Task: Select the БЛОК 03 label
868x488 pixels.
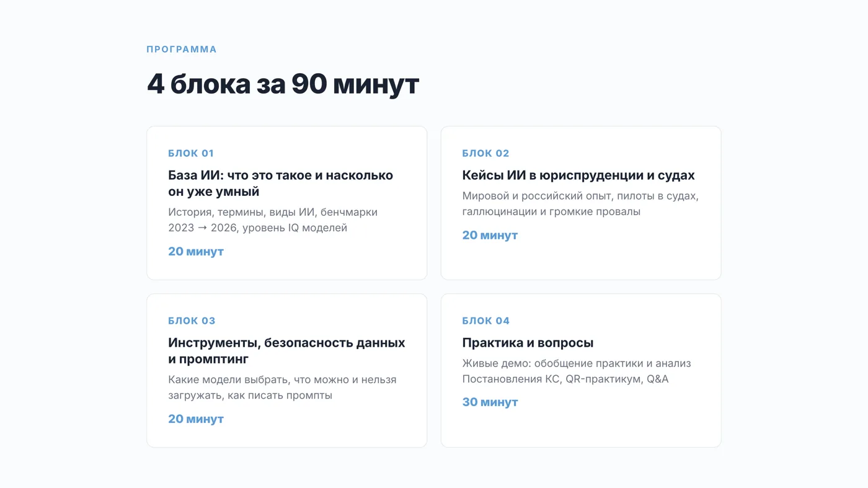Action: pyautogui.click(x=192, y=321)
